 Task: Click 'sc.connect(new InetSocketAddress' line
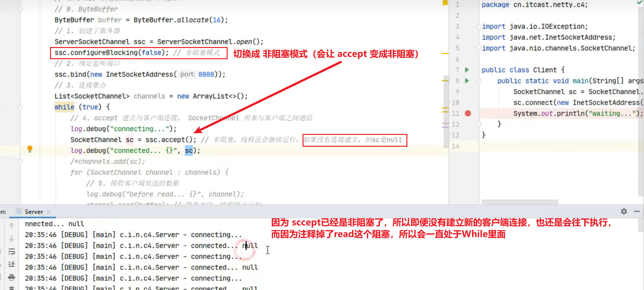point(578,102)
